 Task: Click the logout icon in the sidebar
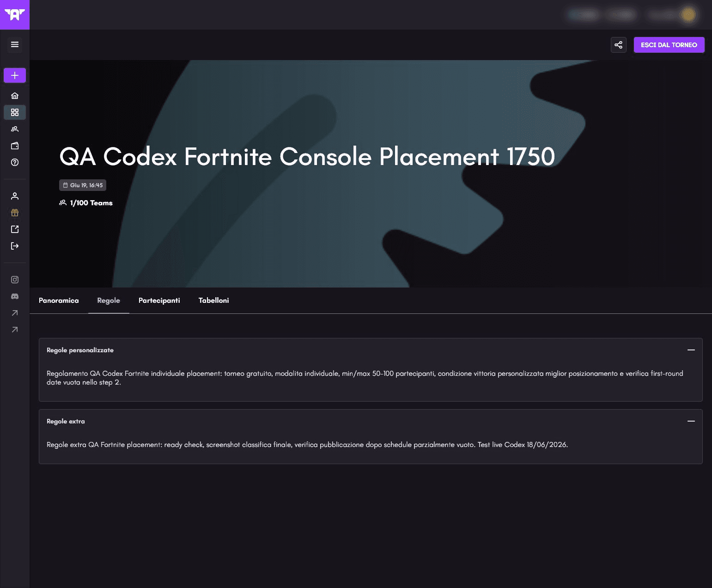(x=15, y=246)
